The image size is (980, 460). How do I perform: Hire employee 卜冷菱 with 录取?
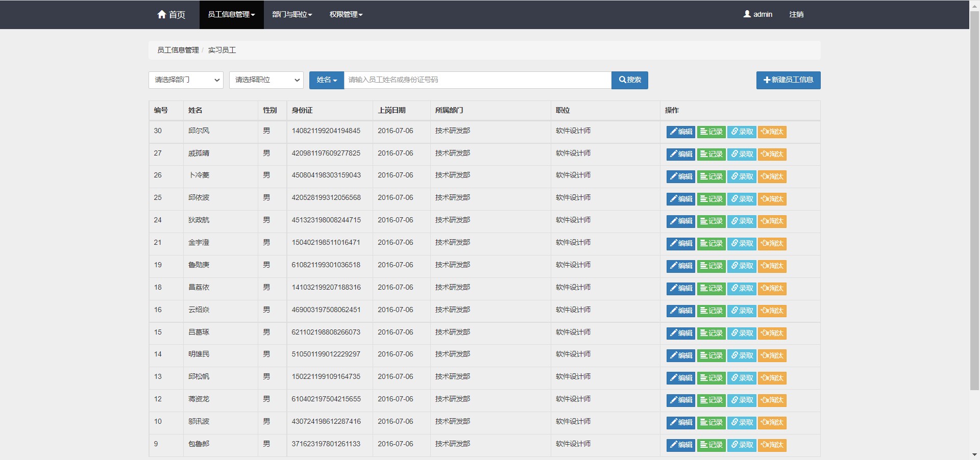742,176
